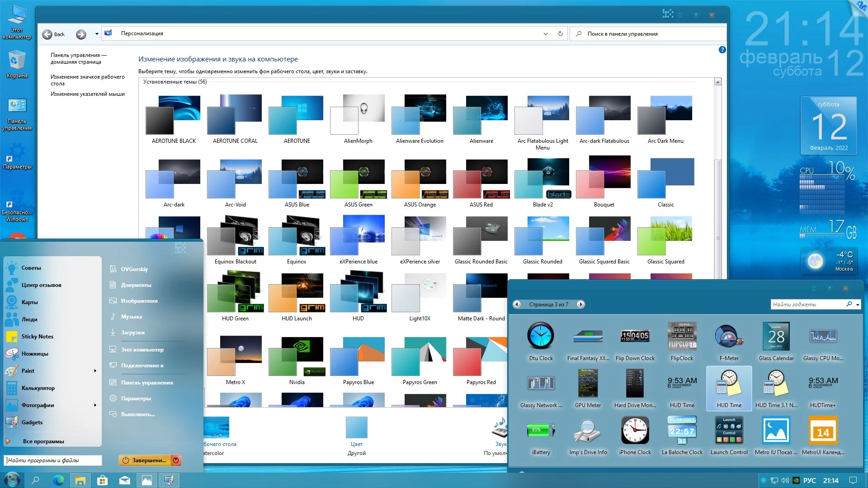Expand the address bar history dropdown
This screenshot has height=488, width=868.
[x=546, y=34]
